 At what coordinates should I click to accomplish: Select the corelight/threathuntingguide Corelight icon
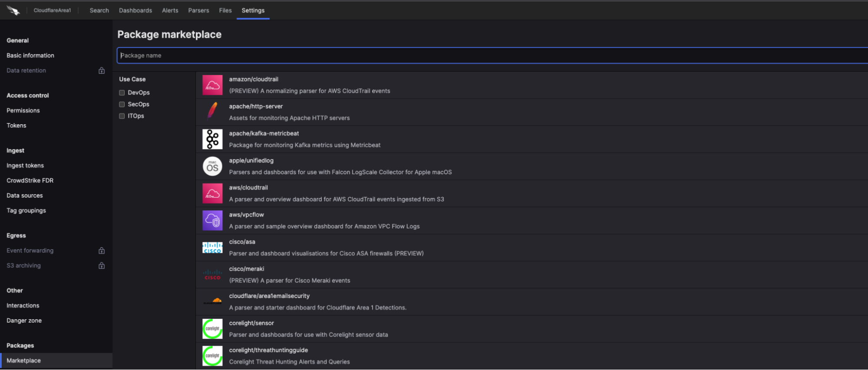pyautogui.click(x=212, y=356)
